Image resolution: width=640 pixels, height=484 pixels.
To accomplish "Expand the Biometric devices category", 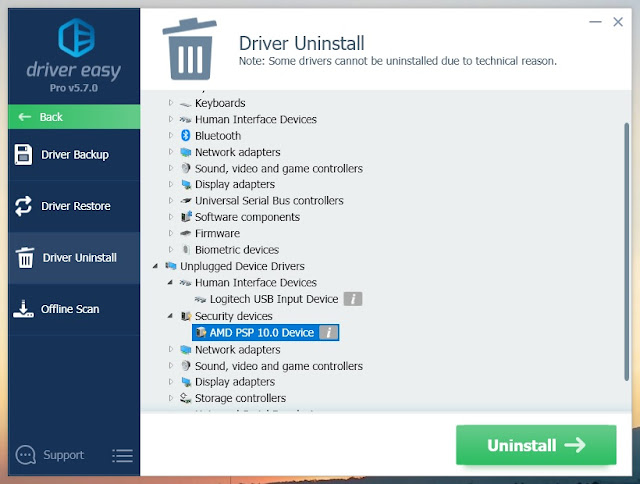I will 171,249.
